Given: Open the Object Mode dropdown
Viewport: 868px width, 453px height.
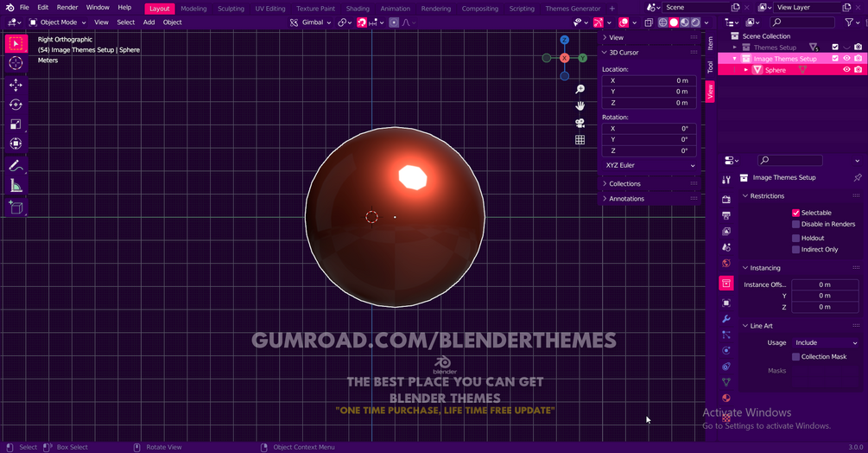Looking at the screenshot, I should pyautogui.click(x=58, y=22).
